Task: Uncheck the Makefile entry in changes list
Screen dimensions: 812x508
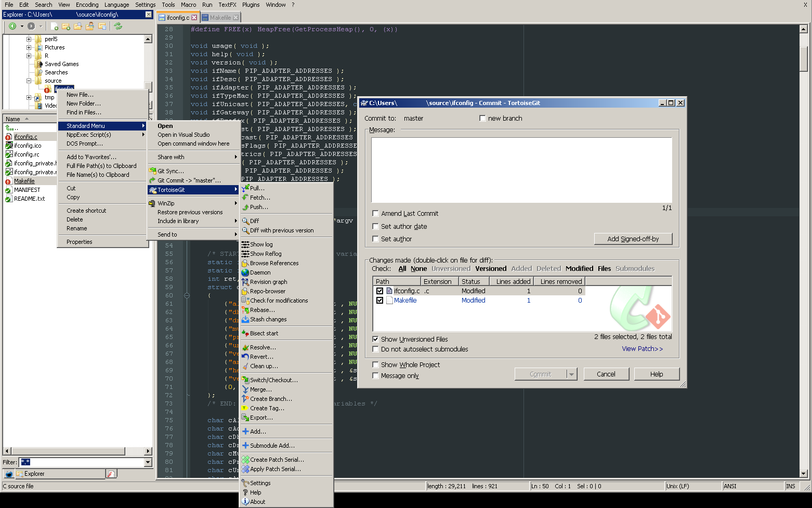Action: [379, 300]
